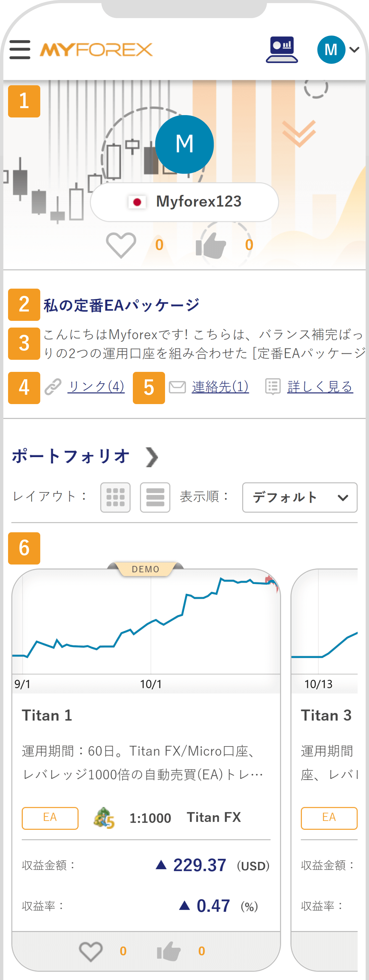Click the trading monitor icon in the header
This screenshot has width=369, height=980.
pos(282,49)
